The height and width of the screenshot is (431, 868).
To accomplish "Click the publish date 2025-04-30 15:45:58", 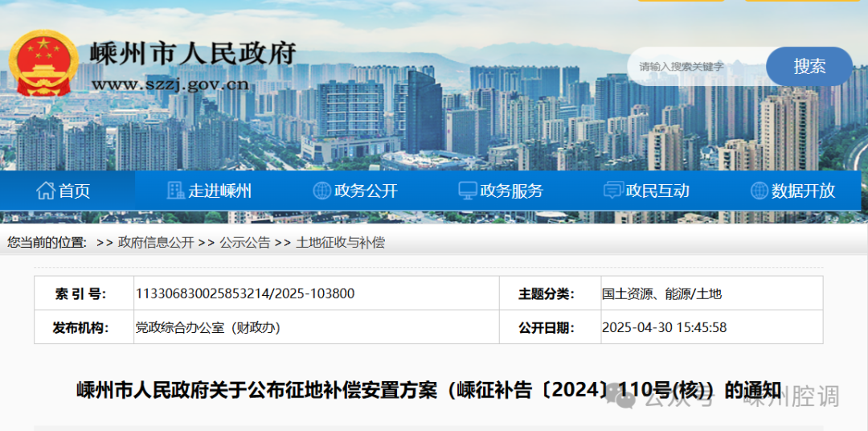I will (x=665, y=327).
